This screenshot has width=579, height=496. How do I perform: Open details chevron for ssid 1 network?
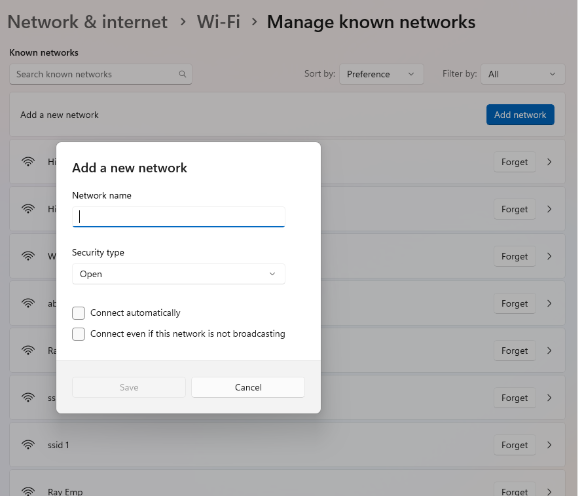coord(549,445)
